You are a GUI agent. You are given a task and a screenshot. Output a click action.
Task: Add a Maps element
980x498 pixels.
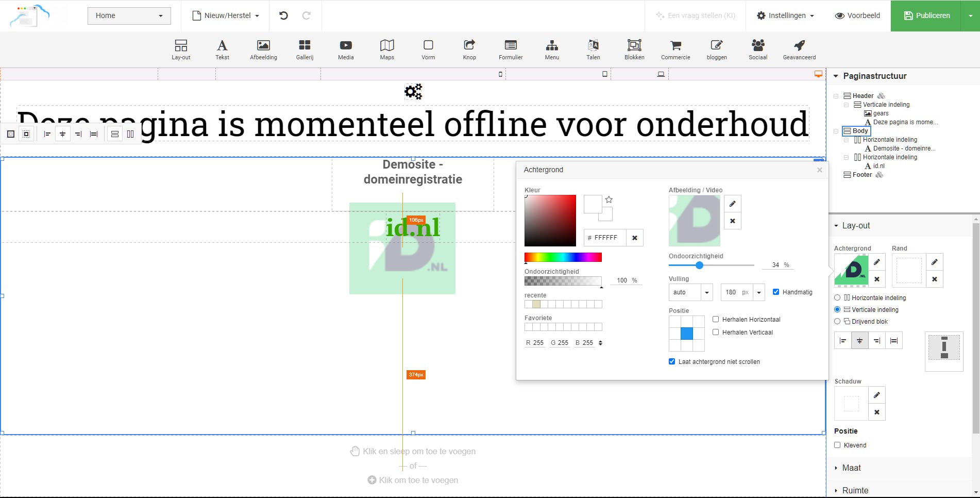[387, 49]
